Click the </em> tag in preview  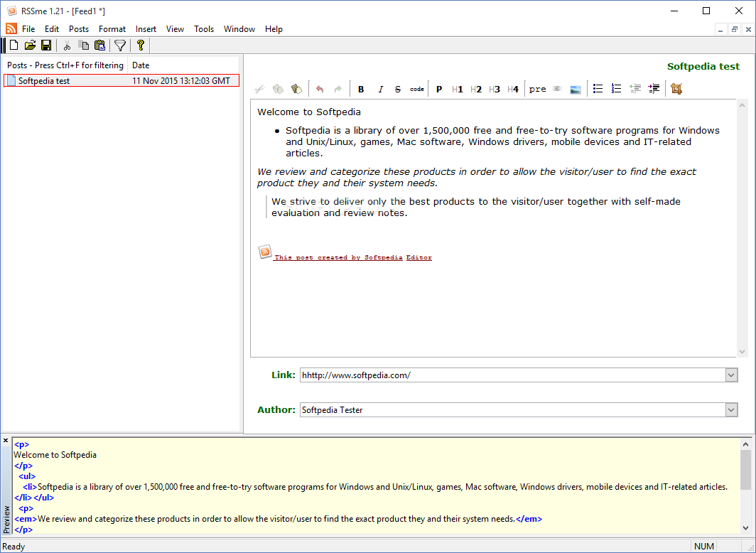(x=529, y=520)
